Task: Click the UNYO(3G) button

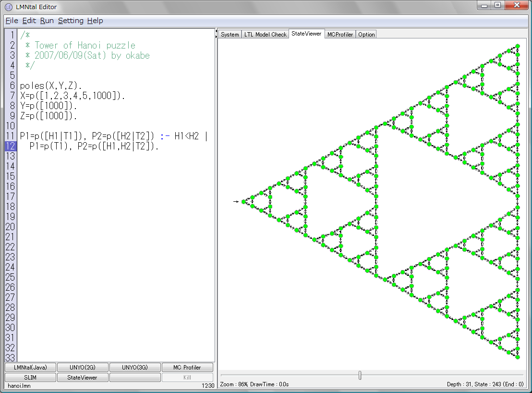Action: point(135,368)
